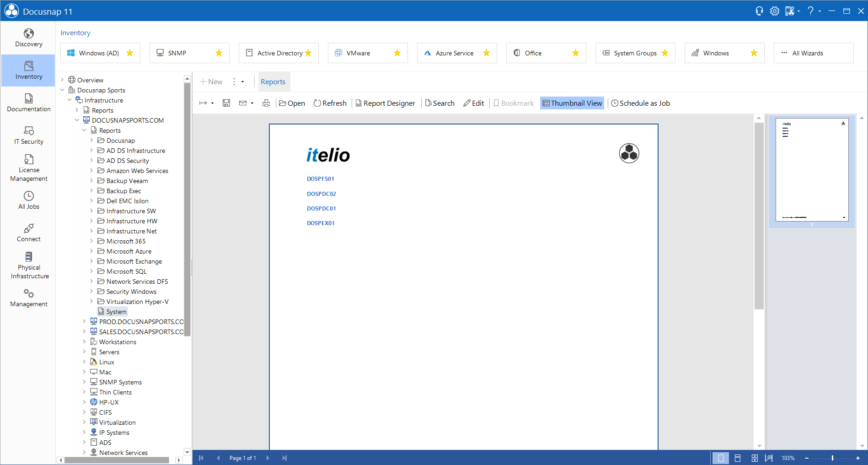This screenshot has width=868, height=465.
Task: Enable facing pages view in the status bar
Action: [x=738, y=458]
